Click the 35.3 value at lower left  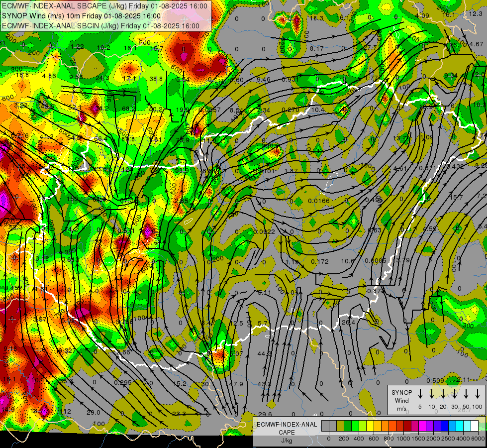(x=66, y=380)
